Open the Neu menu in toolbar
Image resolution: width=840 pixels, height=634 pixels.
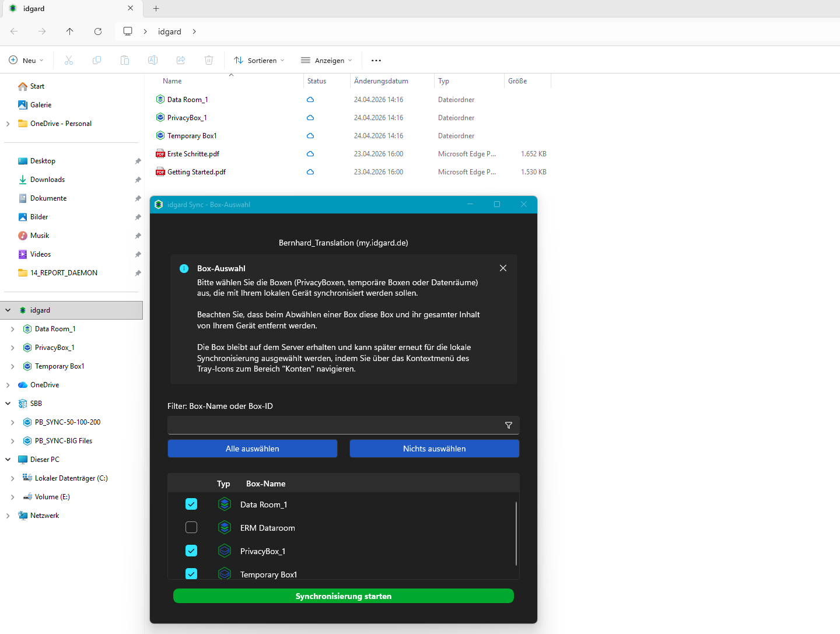click(x=26, y=60)
